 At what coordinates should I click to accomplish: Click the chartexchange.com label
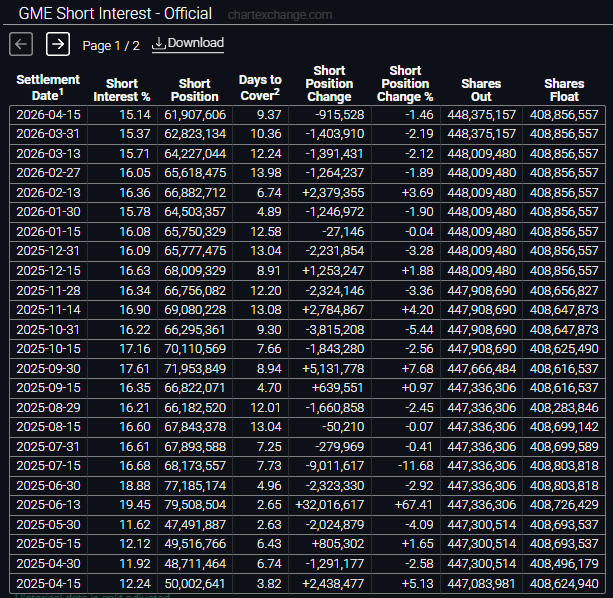[x=280, y=15]
